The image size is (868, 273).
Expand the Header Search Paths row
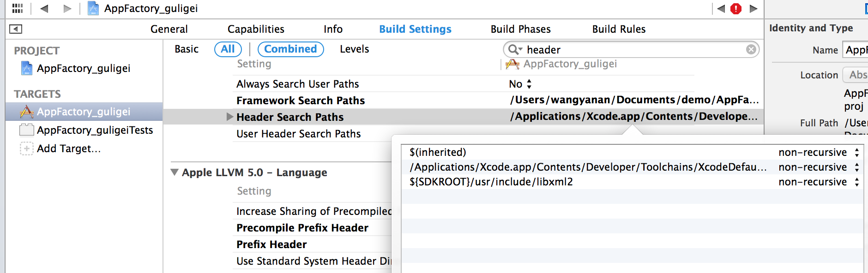230,117
